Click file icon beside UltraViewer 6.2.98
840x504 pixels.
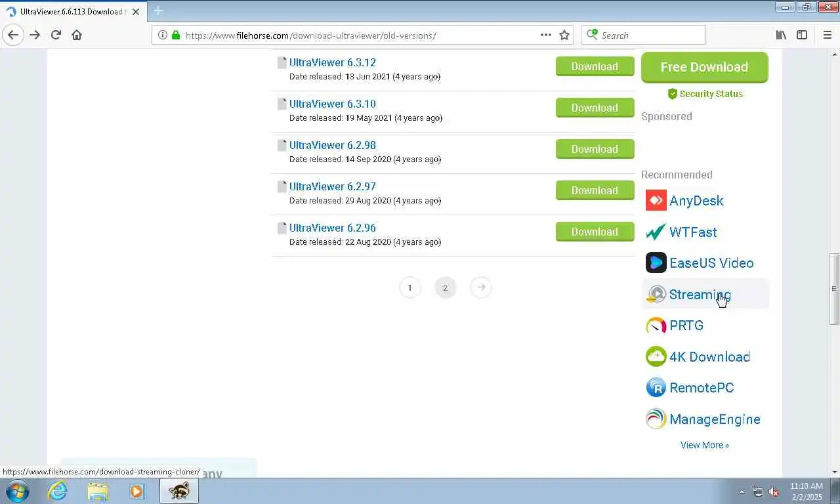282,145
